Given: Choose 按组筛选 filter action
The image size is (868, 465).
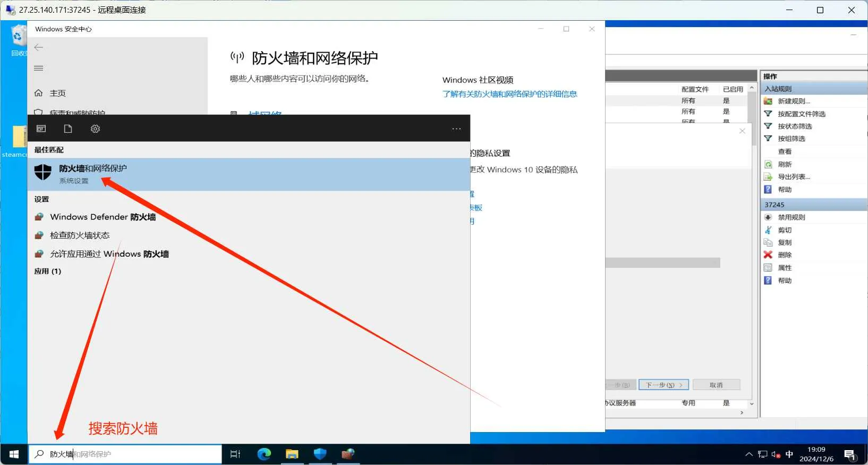Looking at the screenshot, I should [x=792, y=139].
